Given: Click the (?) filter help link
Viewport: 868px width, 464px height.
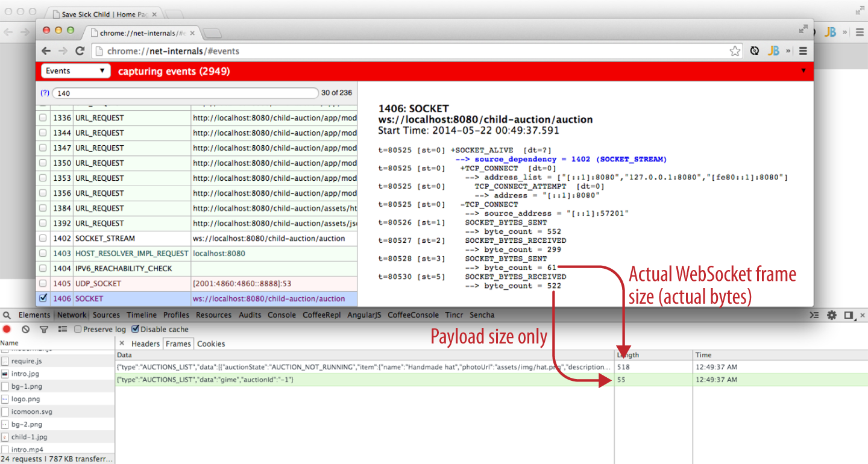Looking at the screenshot, I should pos(45,93).
